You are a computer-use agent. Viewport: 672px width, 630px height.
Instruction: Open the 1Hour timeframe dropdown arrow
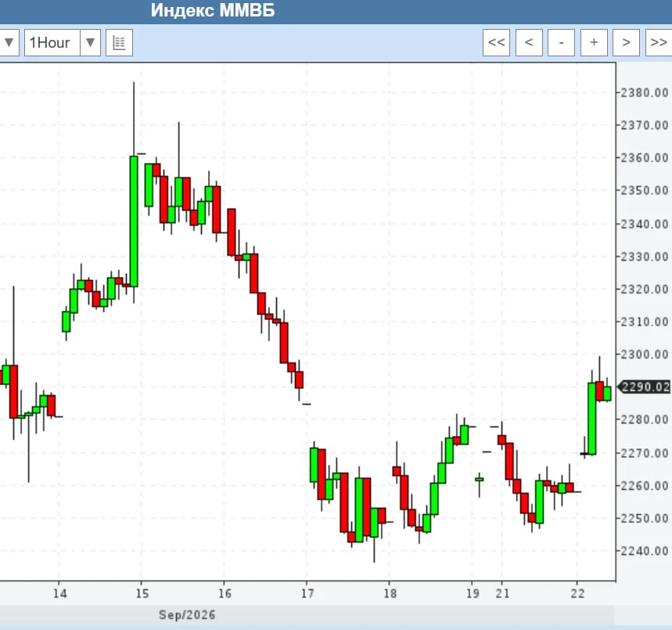pyautogui.click(x=90, y=42)
